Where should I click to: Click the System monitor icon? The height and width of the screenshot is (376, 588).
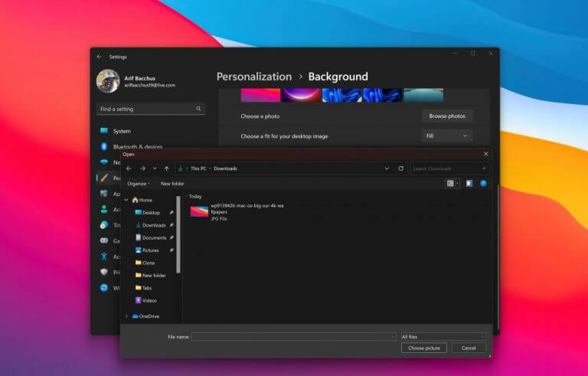[104, 131]
